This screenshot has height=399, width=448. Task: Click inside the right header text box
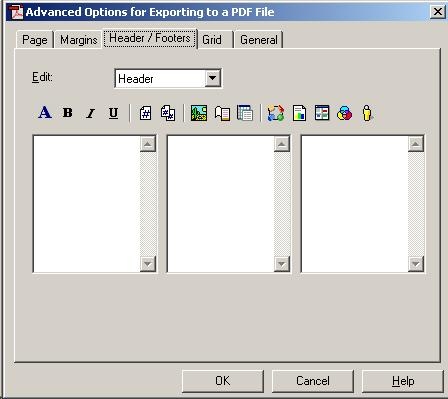[355, 204]
